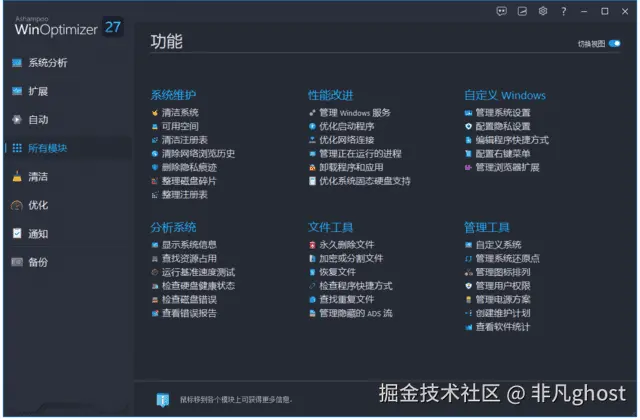Click the 检查磁盘错误 icon
This screenshot has height=420, width=640.
pyautogui.click(x=155, y=300)
